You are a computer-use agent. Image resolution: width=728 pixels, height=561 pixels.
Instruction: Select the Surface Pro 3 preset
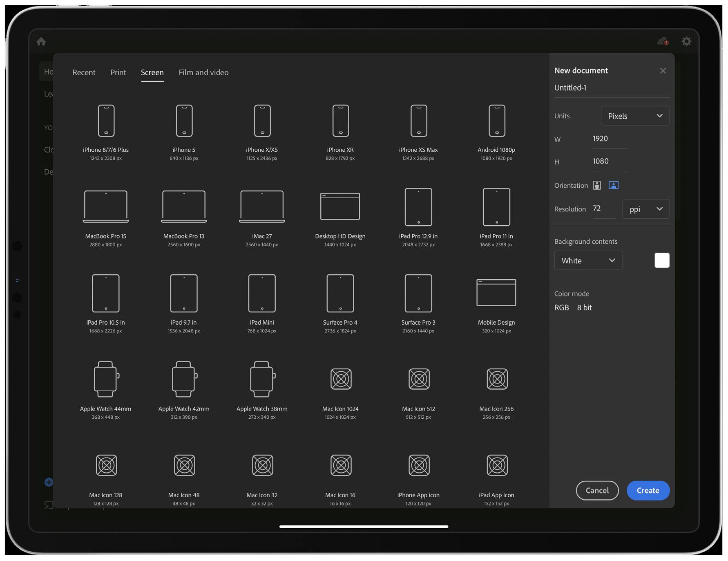[x=418, y=304]
